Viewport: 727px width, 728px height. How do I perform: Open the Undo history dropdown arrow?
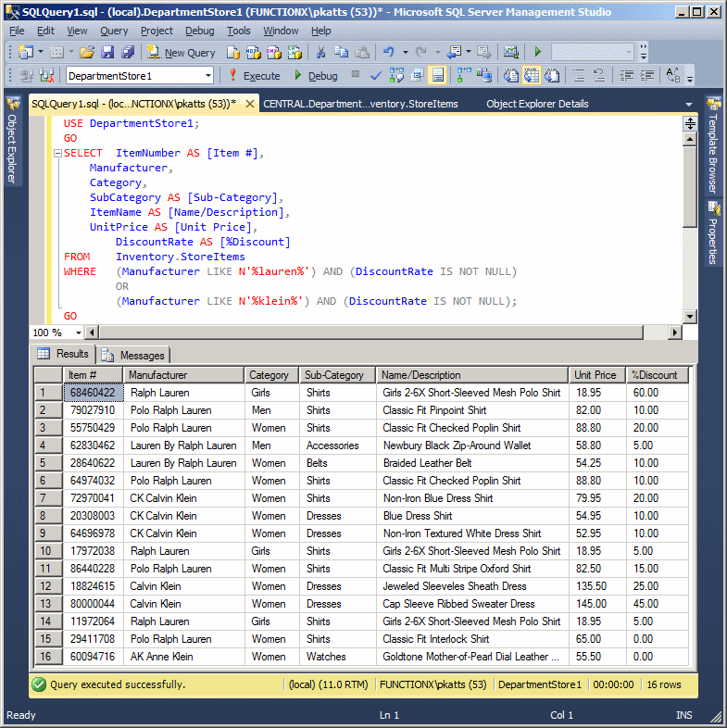[406, 52]
